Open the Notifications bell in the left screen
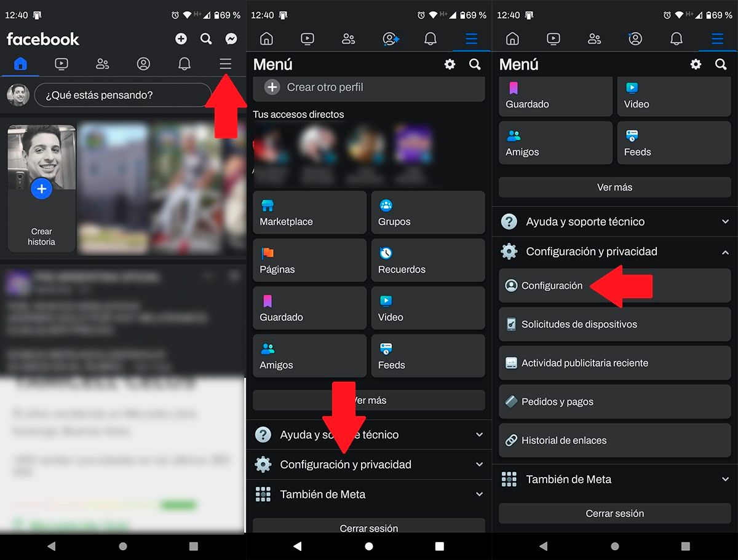This screenshot has height=560, width=738. (x=184, y=63)
